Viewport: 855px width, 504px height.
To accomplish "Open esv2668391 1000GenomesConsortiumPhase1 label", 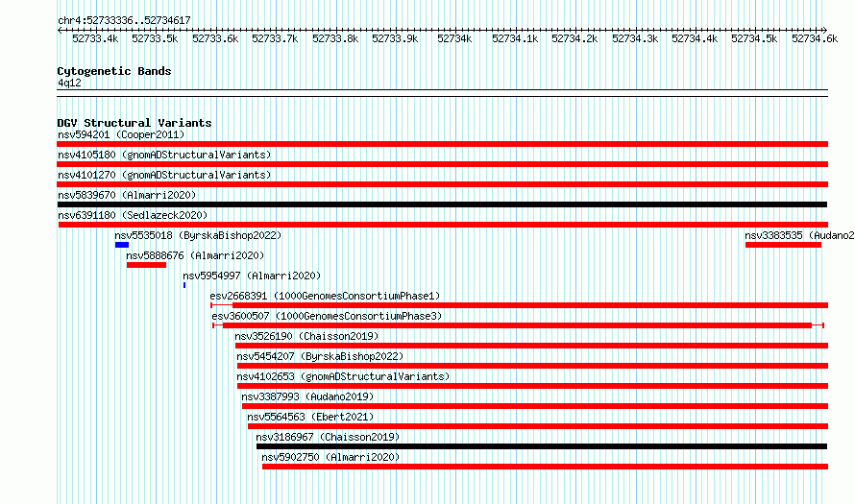I will [x=325, y=296].
